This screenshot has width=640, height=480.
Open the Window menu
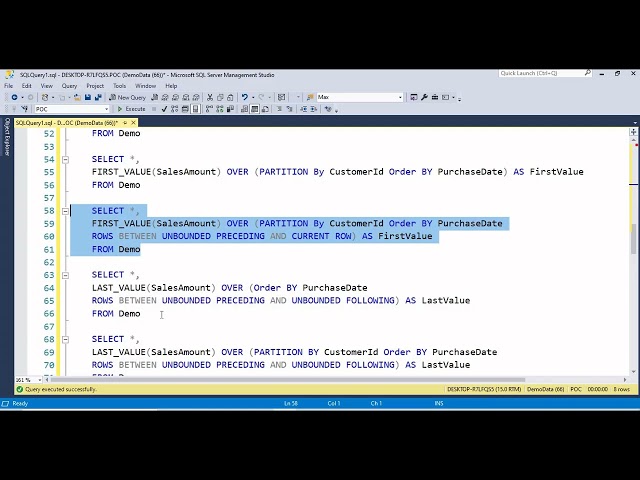pyautogui.click(x=145, y=86)
